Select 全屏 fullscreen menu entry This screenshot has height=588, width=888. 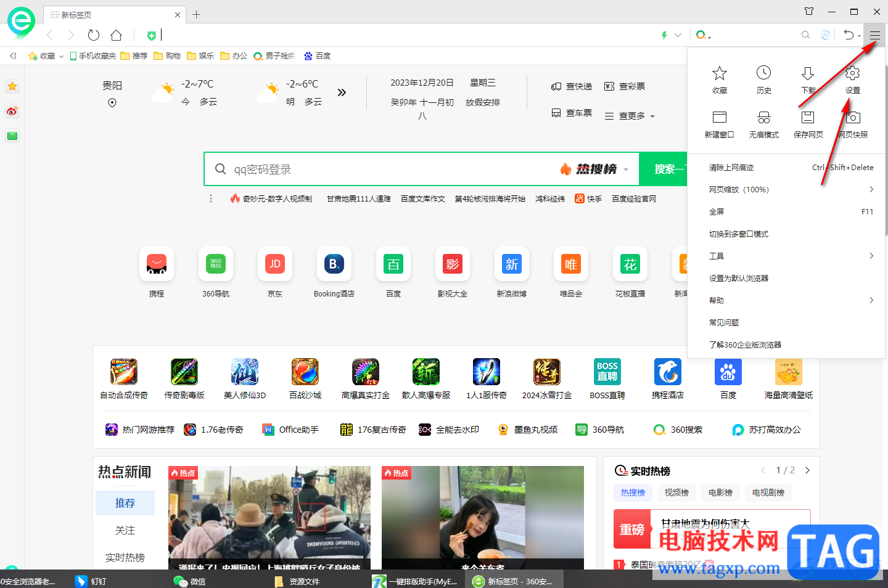click(x=786, y=211)
